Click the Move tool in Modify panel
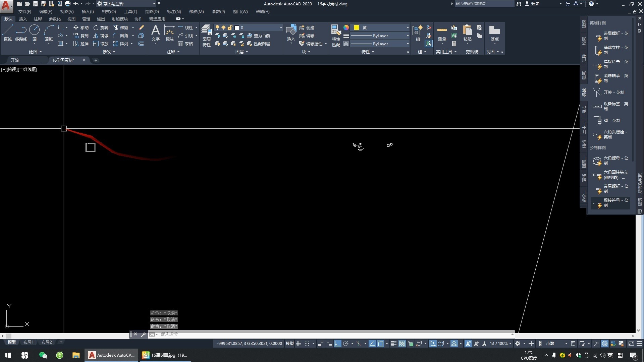This screenshot has width=644, height=362. tap(81, 27)
